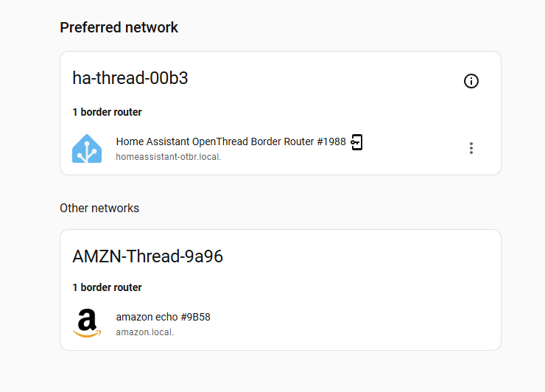Viewport: 545px width, 392px height.
Task: Click the Home Assistant border router logo
Action: tap(87, 149)
